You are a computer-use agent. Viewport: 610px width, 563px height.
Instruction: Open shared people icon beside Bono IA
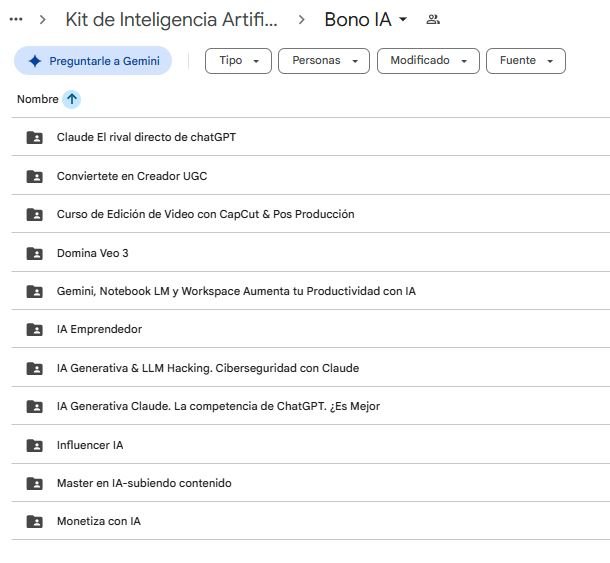coord(433,19)
